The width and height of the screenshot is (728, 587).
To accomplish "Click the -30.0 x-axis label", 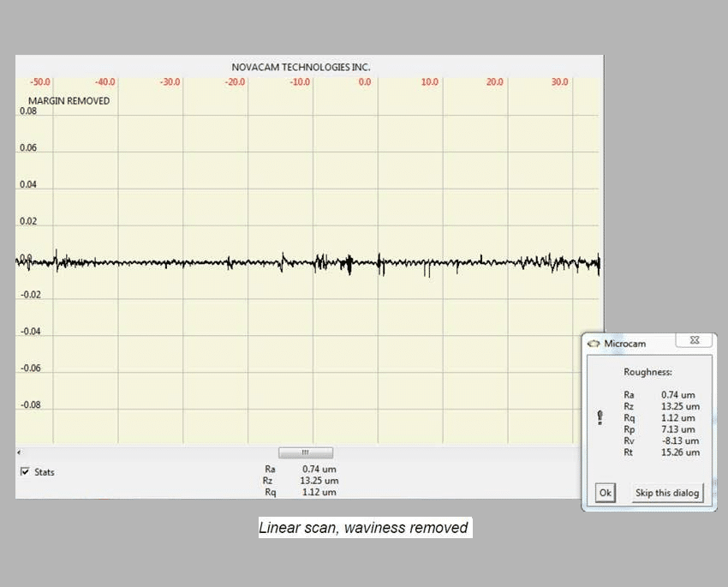I will click(x=170, y=81).
